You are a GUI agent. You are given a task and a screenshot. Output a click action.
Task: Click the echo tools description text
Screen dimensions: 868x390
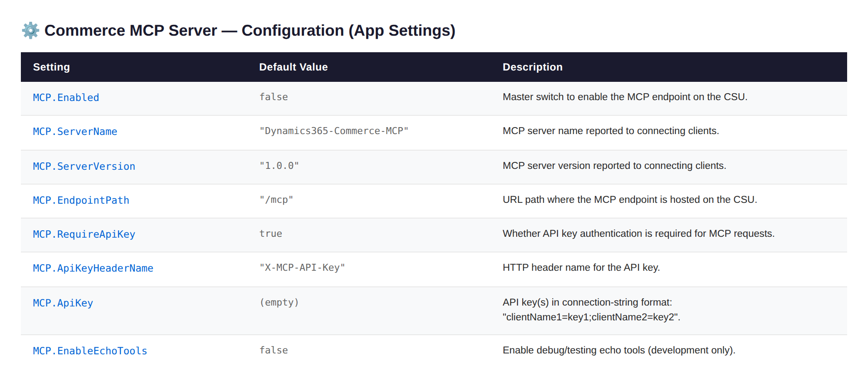tap(619, 350)
